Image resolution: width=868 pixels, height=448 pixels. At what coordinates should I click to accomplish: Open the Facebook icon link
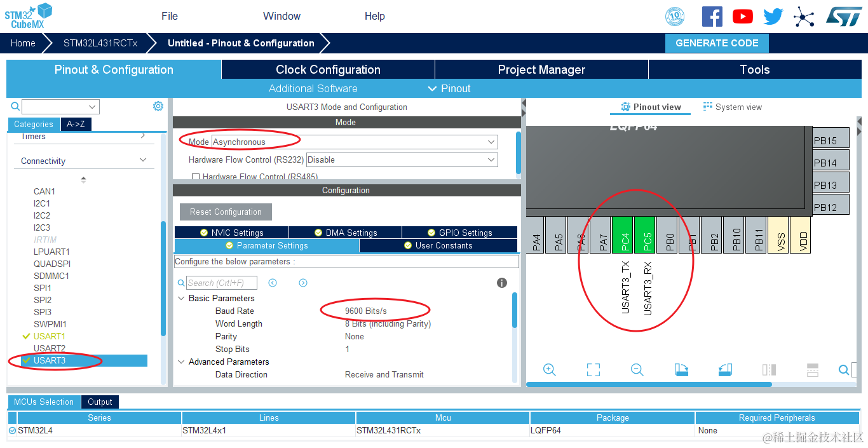point(712,17)
